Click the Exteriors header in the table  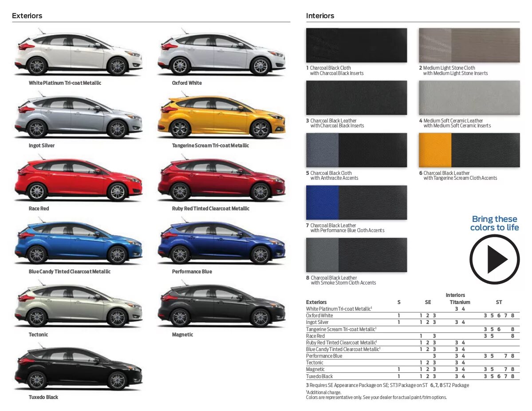(x=316, y=302)
